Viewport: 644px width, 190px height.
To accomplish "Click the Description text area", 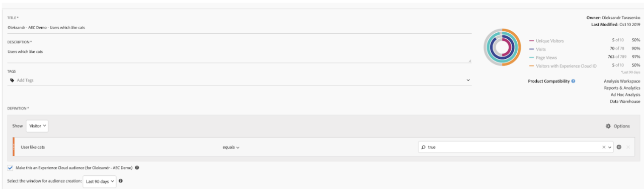I will [239, 54].
